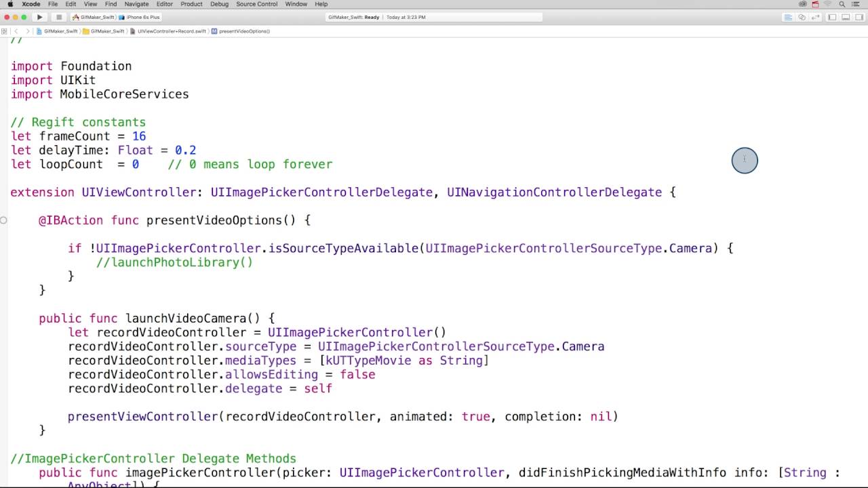
Task: Open the Help menu
Action: coord(321,4)
